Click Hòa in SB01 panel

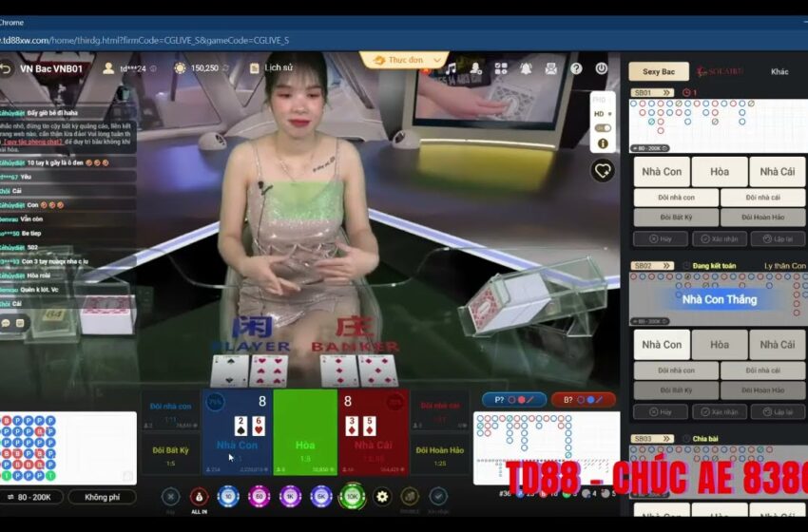720,172
